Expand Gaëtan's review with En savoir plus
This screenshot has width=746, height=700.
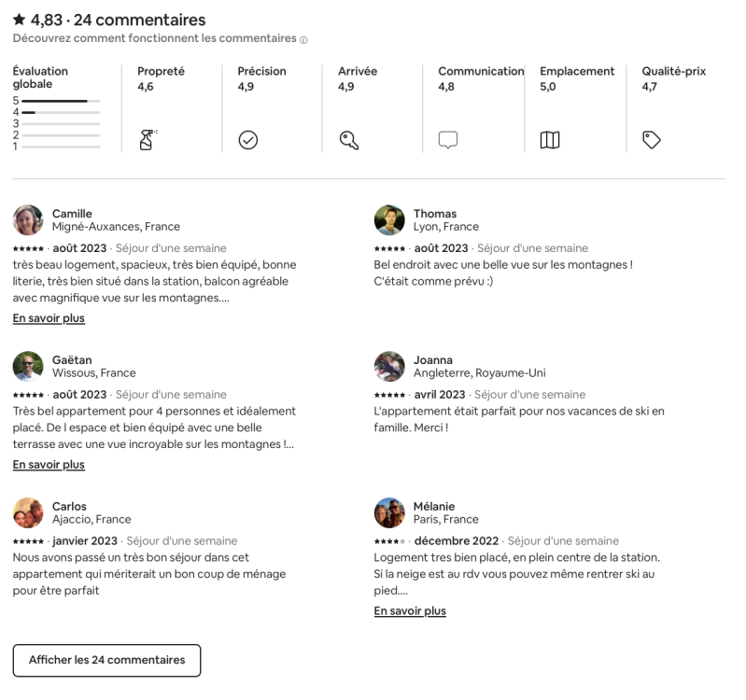tap(49, 465)
